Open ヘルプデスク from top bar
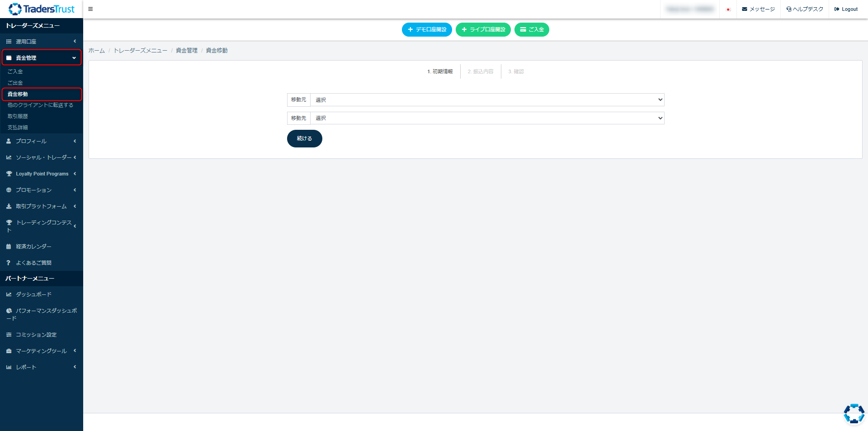The width and height of the screenshot is (868, 431). pyautogui.click(x=805, y=9)
